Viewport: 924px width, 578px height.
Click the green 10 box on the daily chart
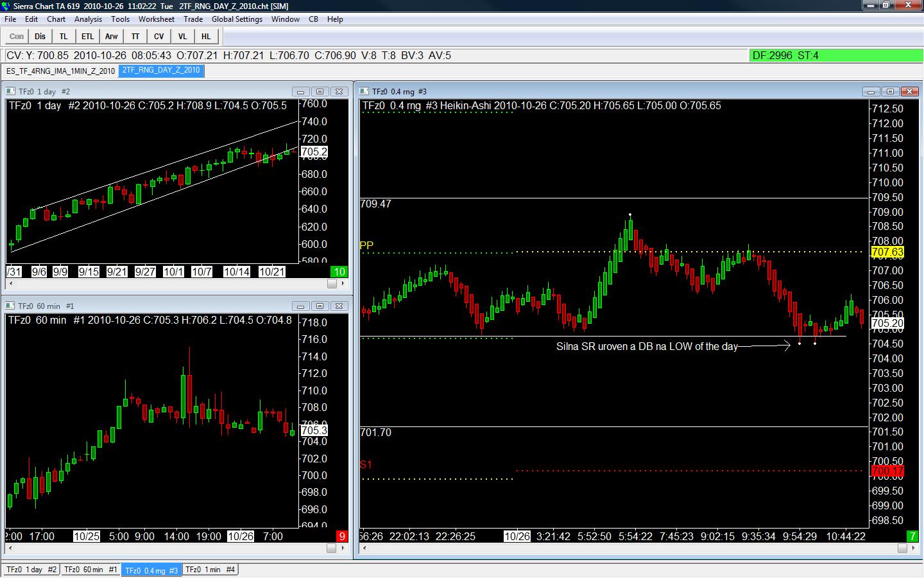[x=339, y=272]
